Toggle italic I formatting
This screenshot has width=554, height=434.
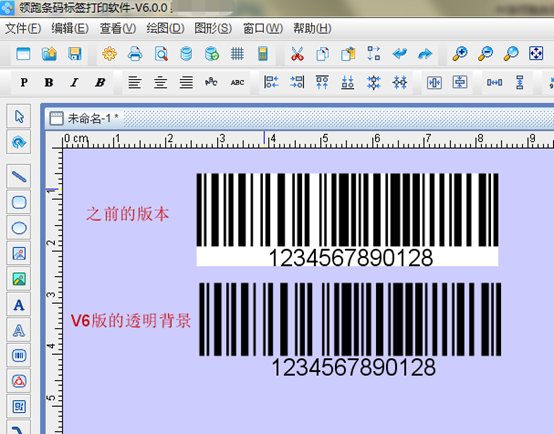(74, 82)
